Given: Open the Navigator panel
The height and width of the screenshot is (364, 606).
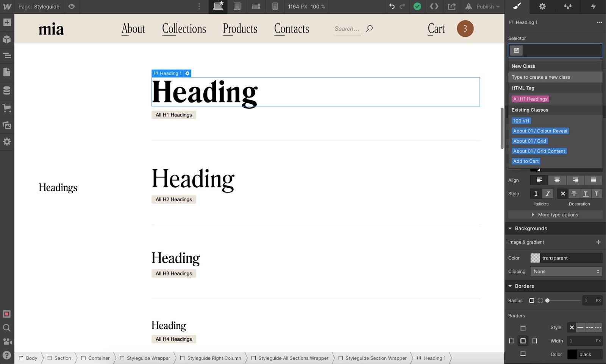Looking at the screenshot, I should pyautogui.click(x=7, y=56).
